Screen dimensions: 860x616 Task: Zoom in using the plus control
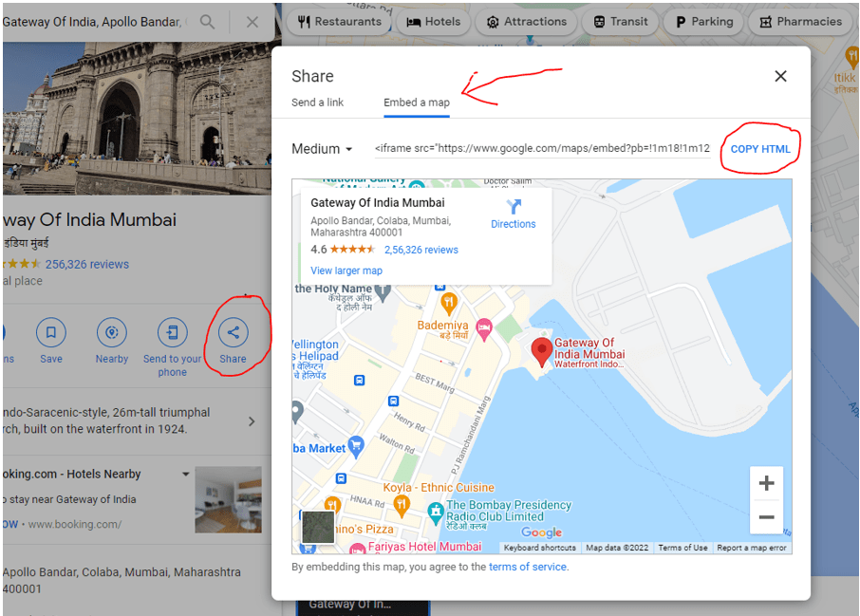(766, 482)
